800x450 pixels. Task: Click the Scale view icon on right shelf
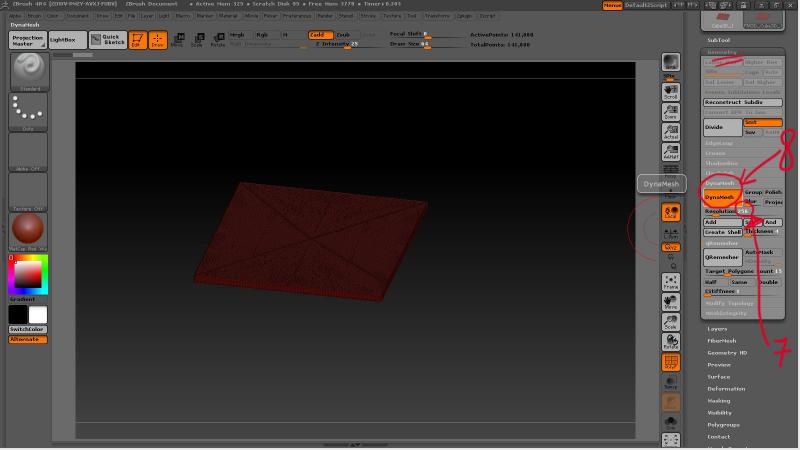(x=670, y=322)
